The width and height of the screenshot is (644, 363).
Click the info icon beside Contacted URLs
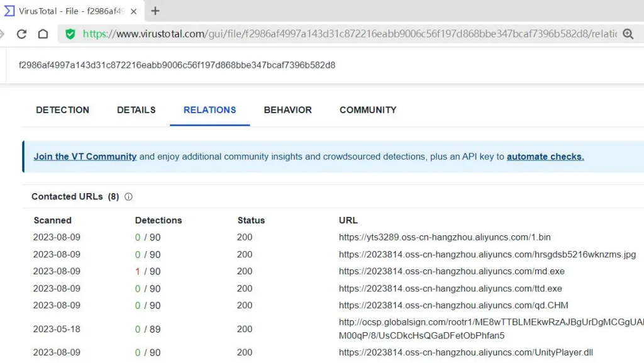129,197
